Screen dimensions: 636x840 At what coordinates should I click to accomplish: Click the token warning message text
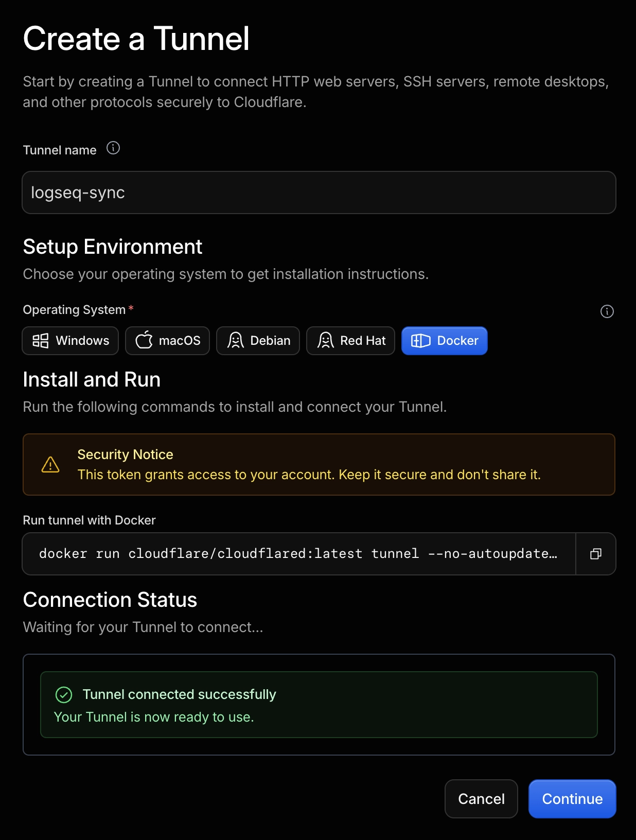coord(309,475)
